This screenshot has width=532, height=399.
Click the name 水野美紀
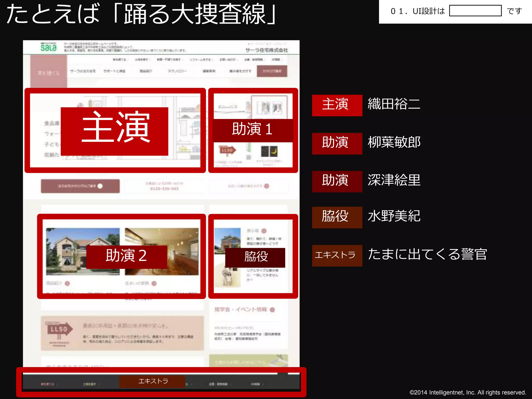coord(394,216)
